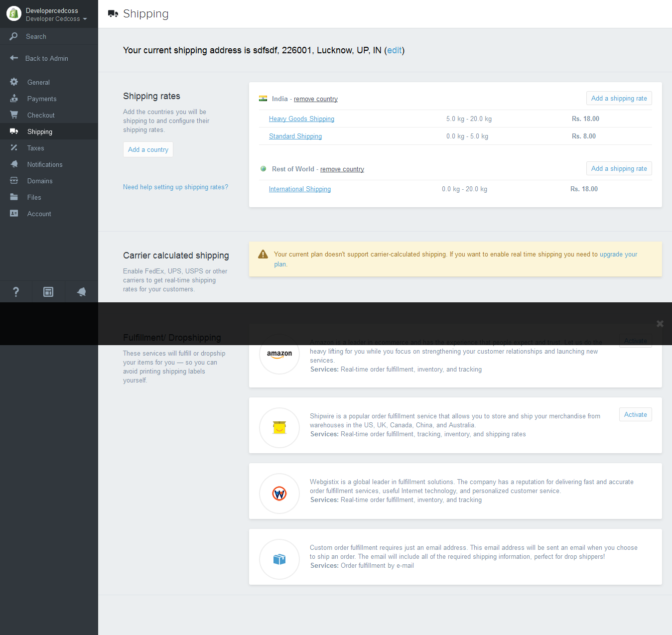This screenshot has height=635, width=672.
Task: Close the dark overlay banner
Action: (x=660, y=324)
